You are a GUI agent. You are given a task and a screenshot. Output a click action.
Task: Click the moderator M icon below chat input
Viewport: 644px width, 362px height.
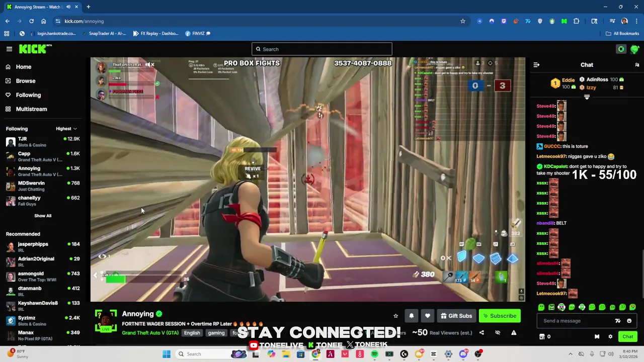coord(597,336)
